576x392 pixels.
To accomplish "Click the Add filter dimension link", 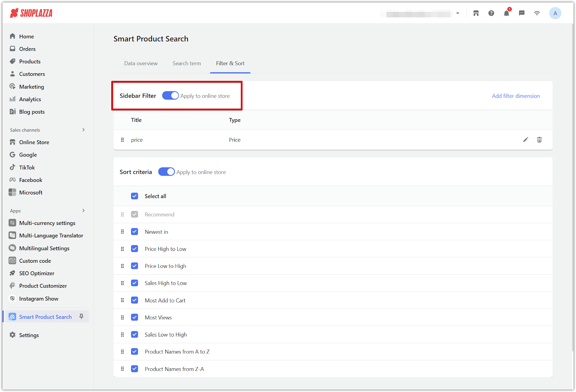I will 516,96.
